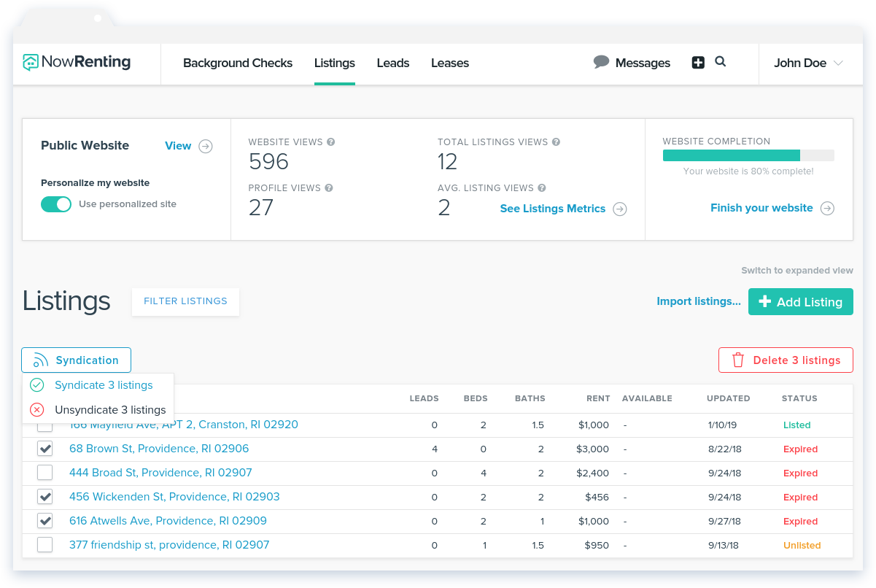Screen dimensions: 876x588
Task: Open search with the magnifier icon
Action: coord(720,62)
